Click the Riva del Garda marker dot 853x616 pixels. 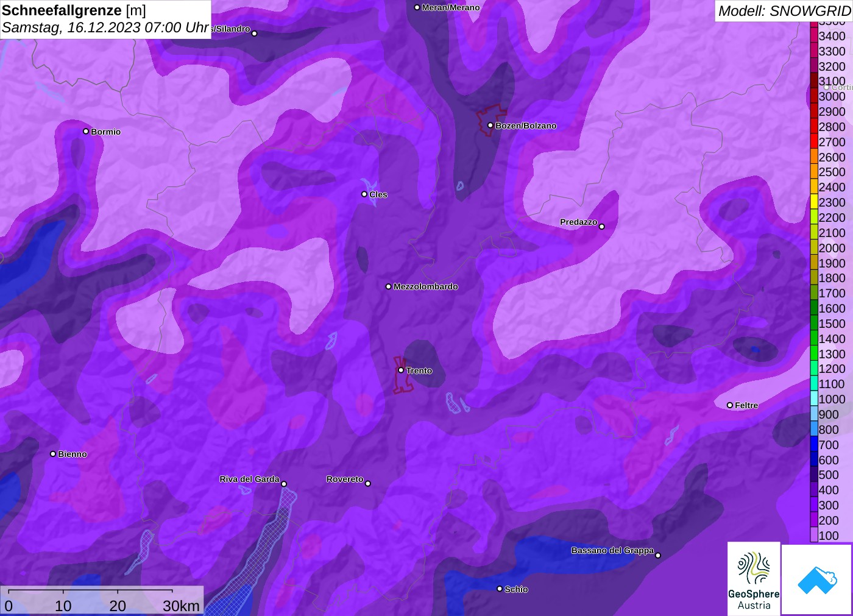point(283,484)
